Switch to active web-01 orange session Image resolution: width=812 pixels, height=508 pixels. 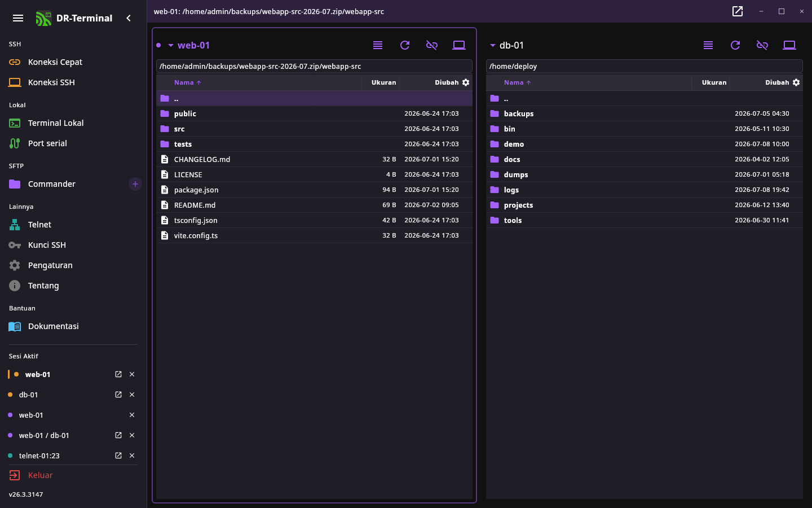coord(38,374)
